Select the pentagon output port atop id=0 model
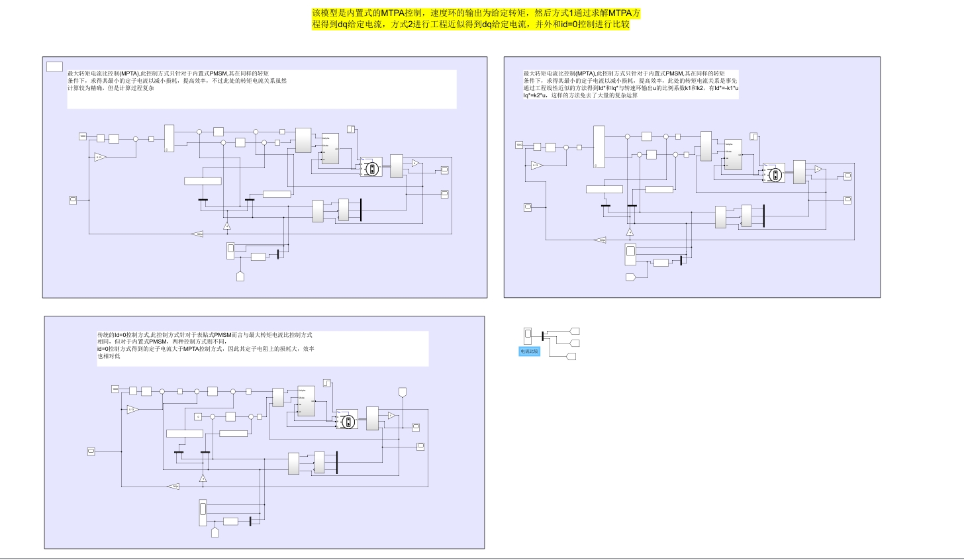The image size is (964, 560). tap(403, 393)
